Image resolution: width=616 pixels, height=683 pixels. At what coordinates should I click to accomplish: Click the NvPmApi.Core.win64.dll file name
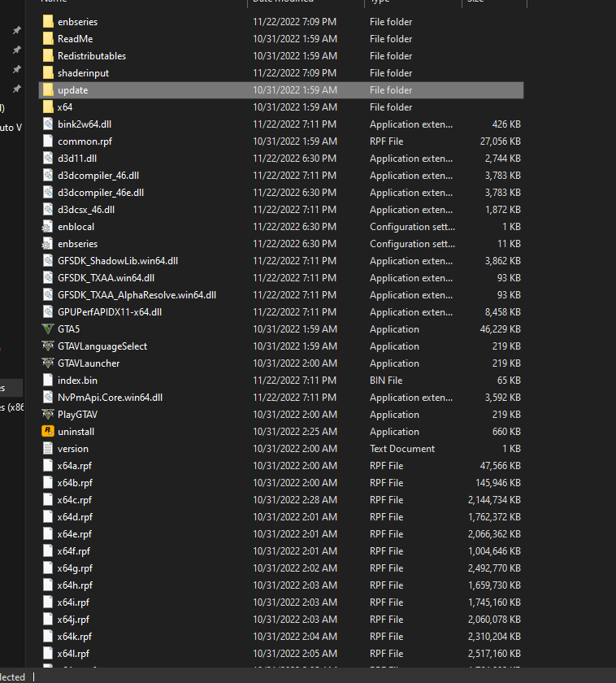pyautogui.click(x=110, y=398)
